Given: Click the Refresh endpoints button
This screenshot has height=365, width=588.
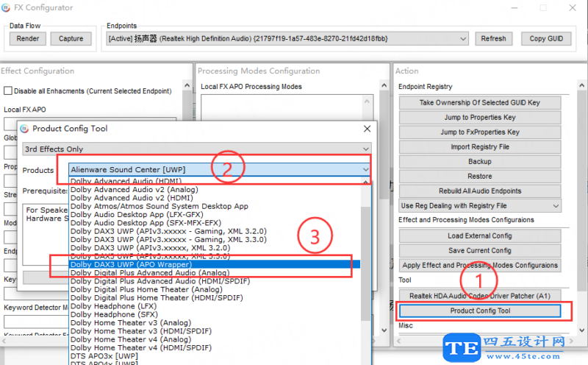Looking at the screenshot, I should [x=493, y=39].
